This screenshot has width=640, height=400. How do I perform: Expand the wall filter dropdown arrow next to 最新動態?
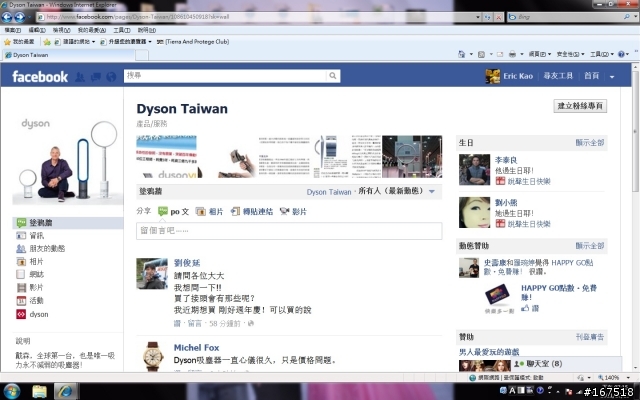(x=432, y=192)
